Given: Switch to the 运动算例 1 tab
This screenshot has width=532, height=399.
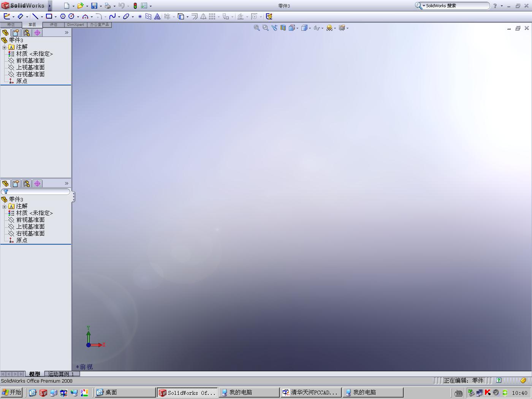Looking at the screenshot, I should point(61,374).
